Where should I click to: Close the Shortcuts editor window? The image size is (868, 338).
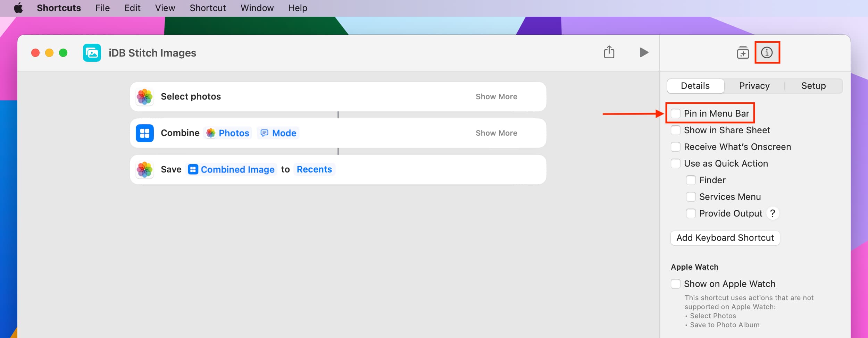(35, 53)
